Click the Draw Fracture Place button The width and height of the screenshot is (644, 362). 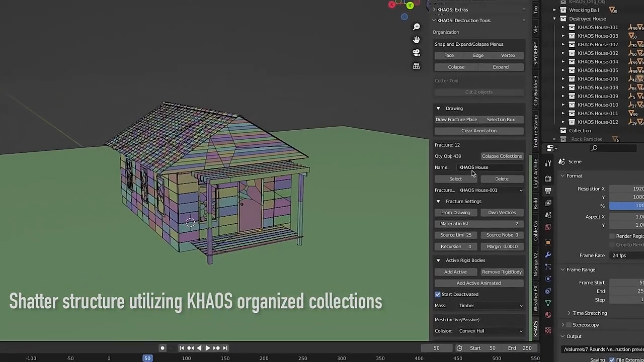pos(456,120)
